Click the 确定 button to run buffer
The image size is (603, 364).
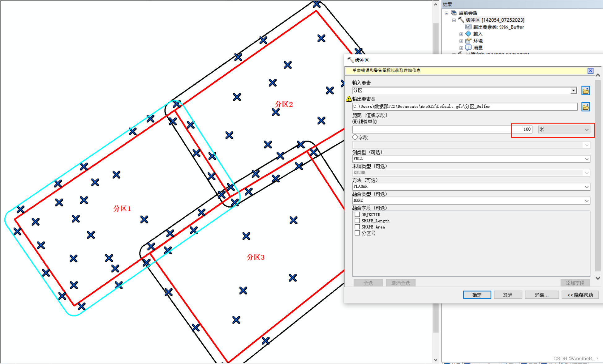(477, 294)
